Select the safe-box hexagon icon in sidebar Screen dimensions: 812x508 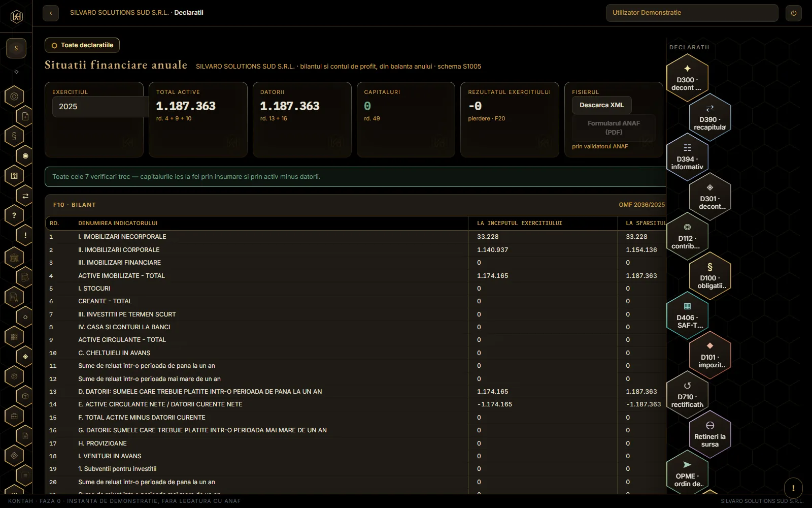(x=14, y=176)
